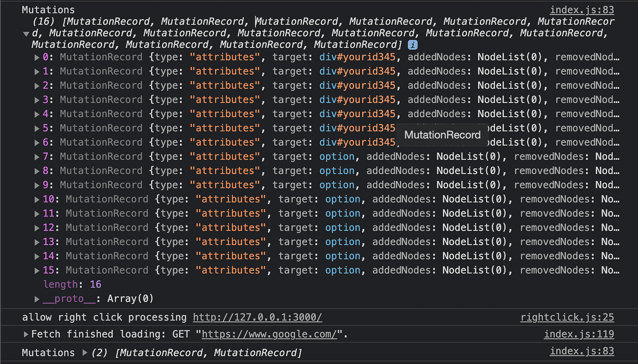Click 'allow right click processing' text
The height and width of the screenshot is (364, 638).
click(104, 318)
